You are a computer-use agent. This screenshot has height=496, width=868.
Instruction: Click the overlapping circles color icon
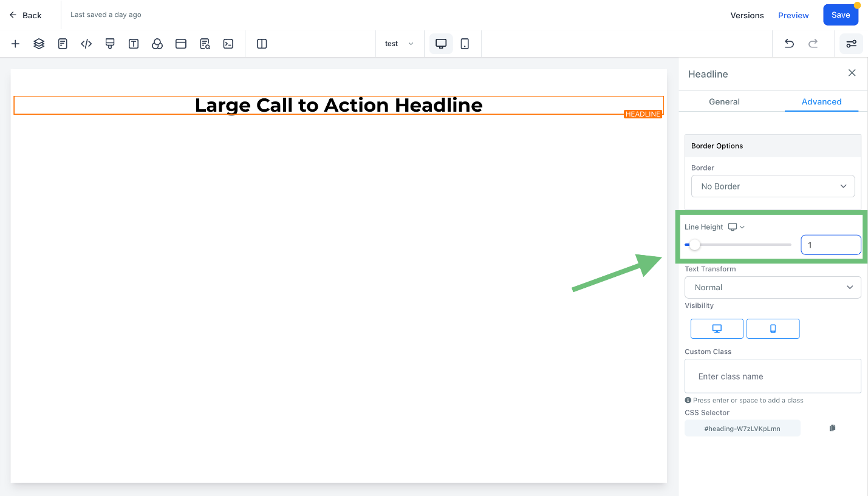pyautogui.click(x=157, y=44)
